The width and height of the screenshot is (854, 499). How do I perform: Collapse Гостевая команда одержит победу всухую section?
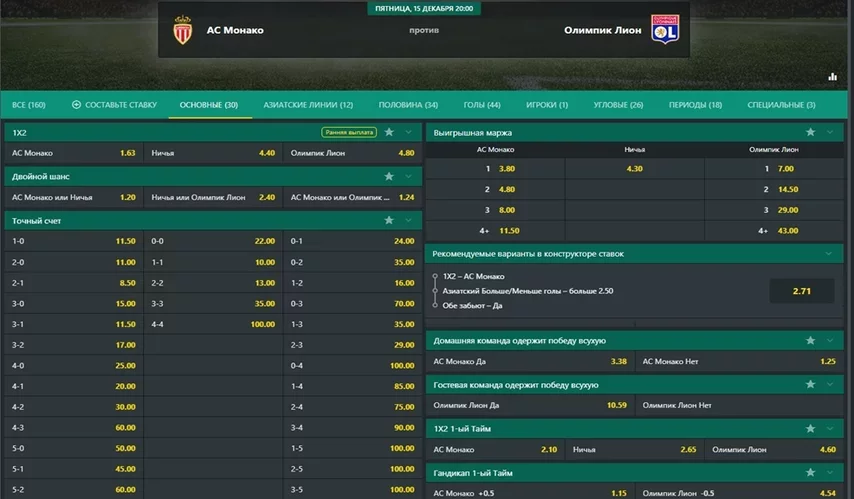click(x=830, y=385)
